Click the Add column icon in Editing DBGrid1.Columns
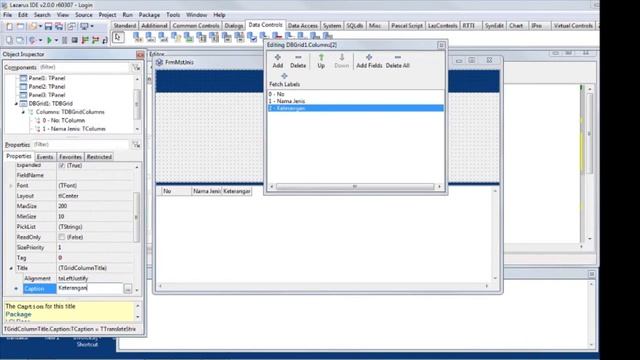Viewport: 640px width, 360px height. click(278, 57)
